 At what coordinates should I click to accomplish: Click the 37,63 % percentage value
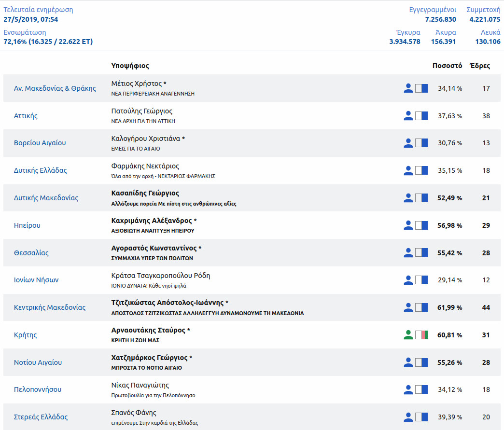tap(449, 116)
